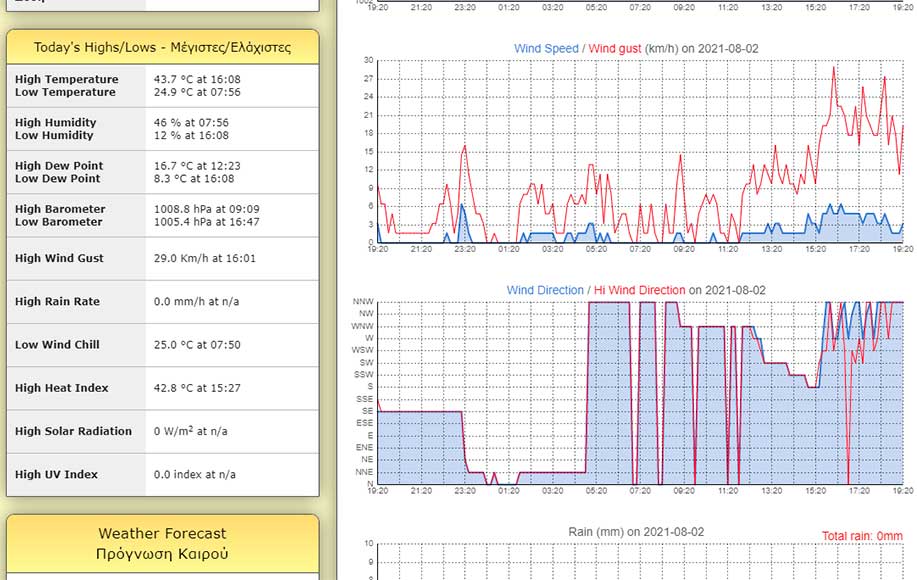Select the High Temperature label
The width and height of the screenshot is (917, 580).
click(67, 79)
